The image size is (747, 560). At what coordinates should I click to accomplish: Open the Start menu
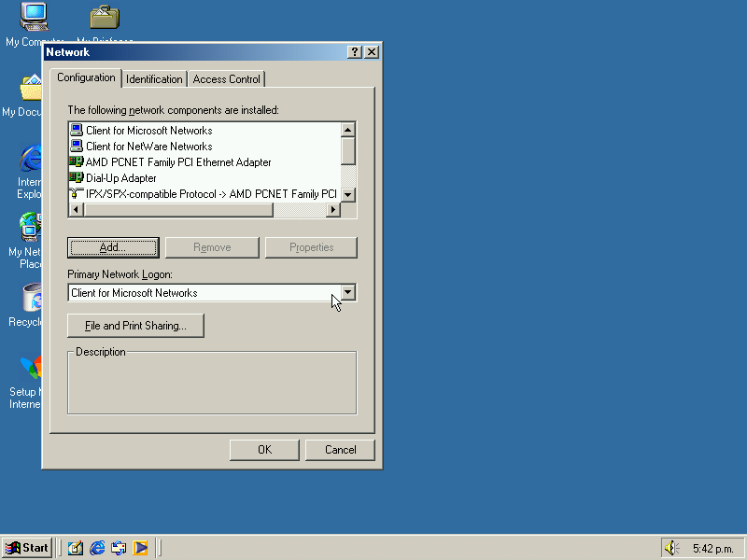coord(27,548)
